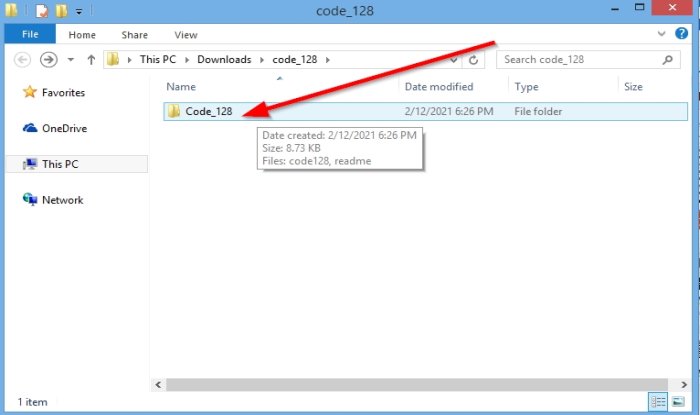The width and height of the screenshot is (700, 415).
Task: Select This PC in the address path
Action: (158, 59)
